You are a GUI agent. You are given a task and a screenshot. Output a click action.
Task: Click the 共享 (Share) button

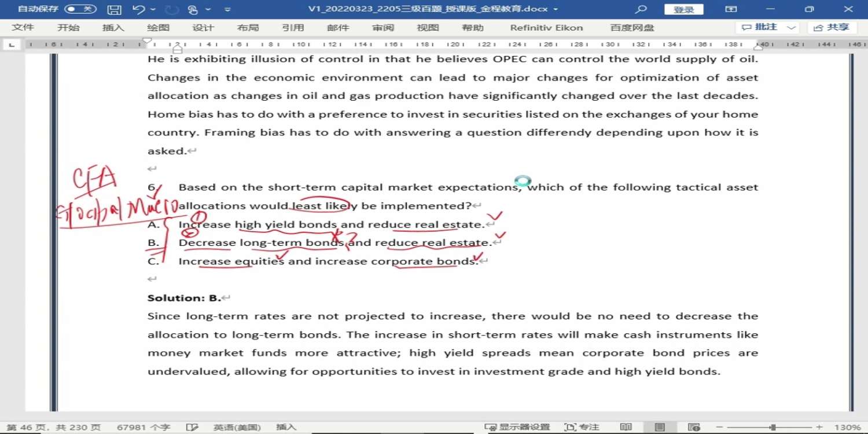(832, 27)
